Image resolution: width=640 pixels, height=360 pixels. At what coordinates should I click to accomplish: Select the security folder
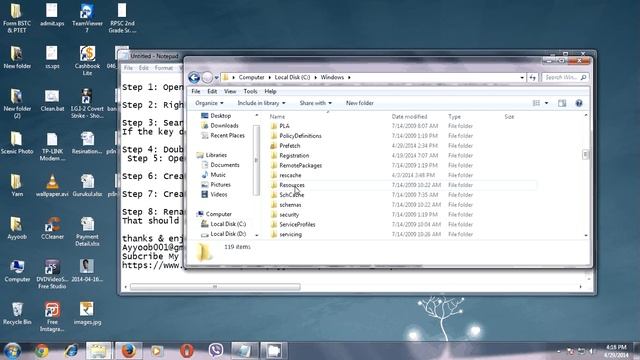point(289,215)
